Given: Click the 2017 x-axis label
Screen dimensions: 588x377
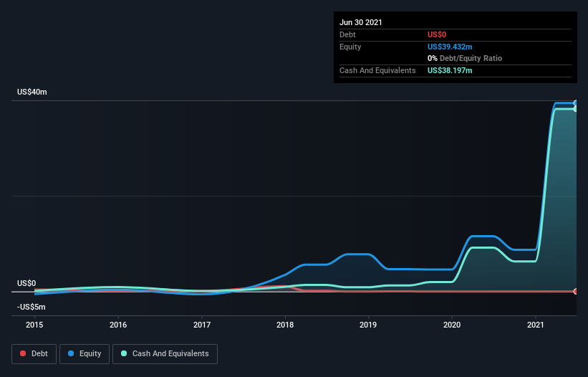Looking at the screenshot, I should point(202,325).
